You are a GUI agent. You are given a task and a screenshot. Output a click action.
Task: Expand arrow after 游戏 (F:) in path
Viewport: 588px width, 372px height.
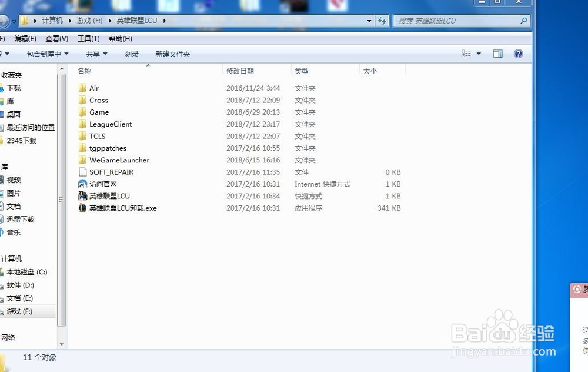tap(109, 21)
